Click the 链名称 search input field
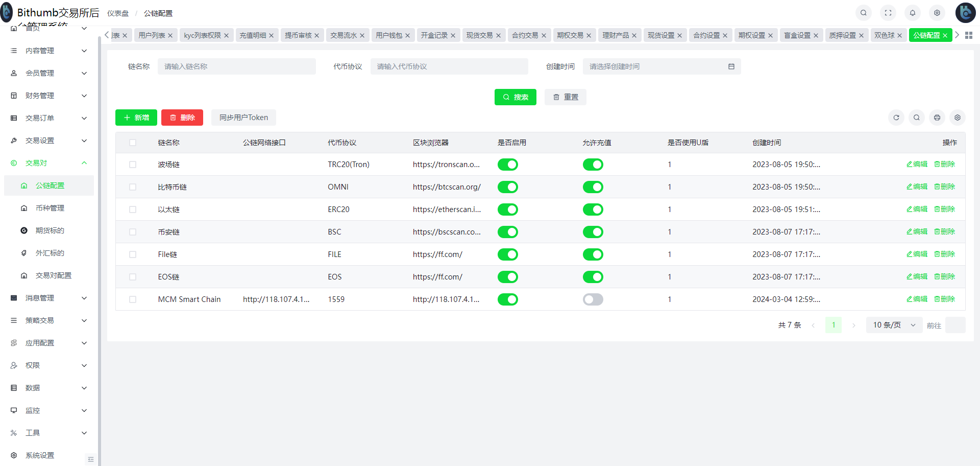 [237, 66]
